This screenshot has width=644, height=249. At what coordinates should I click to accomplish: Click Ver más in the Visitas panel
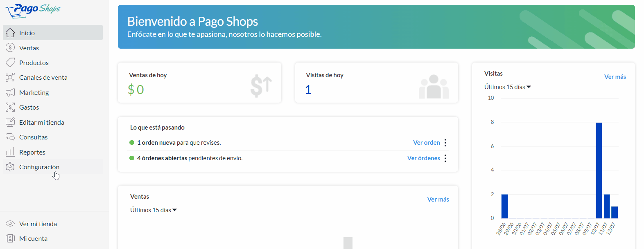615,77
